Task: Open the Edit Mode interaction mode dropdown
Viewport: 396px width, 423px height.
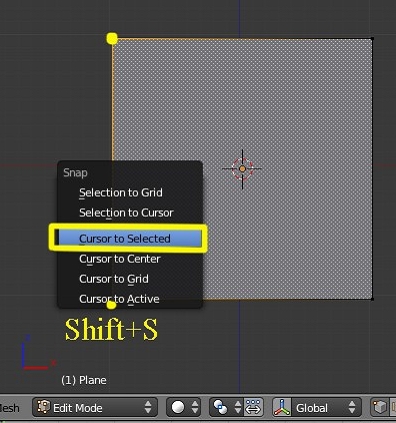Action: pos(95,407)
